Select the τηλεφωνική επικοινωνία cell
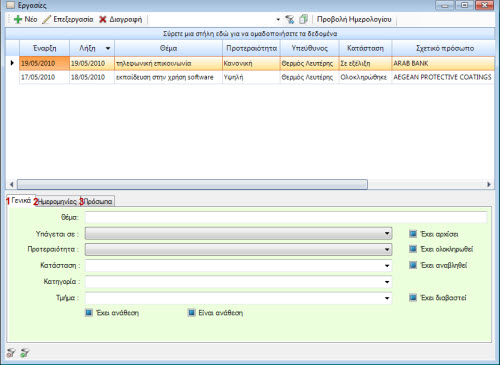 [x=168, y=63]
